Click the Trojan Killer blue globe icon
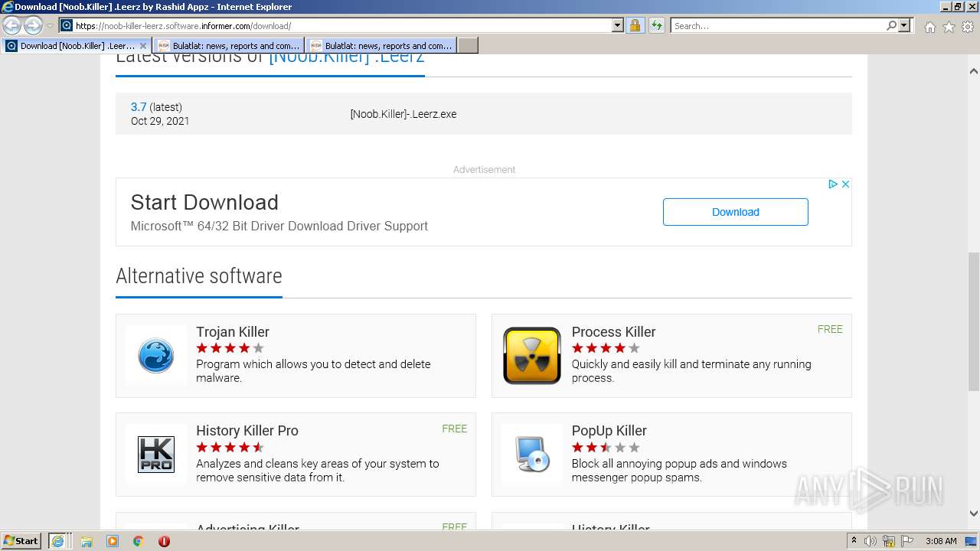Viewport: 980px width, 551px height. pyautogui.click(x=156, y=356)
